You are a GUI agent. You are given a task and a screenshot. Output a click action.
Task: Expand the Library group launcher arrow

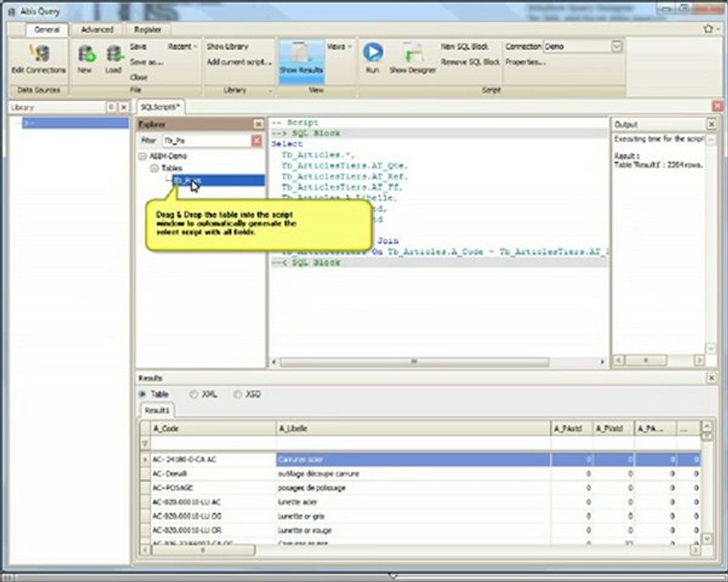point(270,91)
